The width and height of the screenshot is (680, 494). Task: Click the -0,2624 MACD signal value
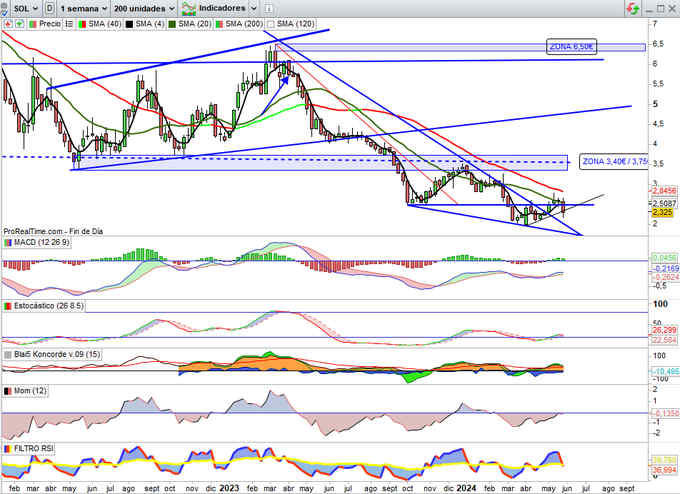click(665, 277)
